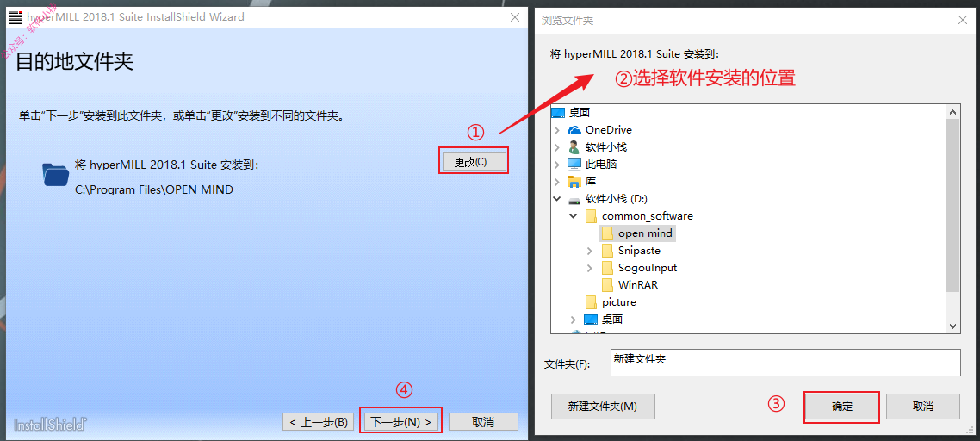Select the open mind folder label

(645, 233)
